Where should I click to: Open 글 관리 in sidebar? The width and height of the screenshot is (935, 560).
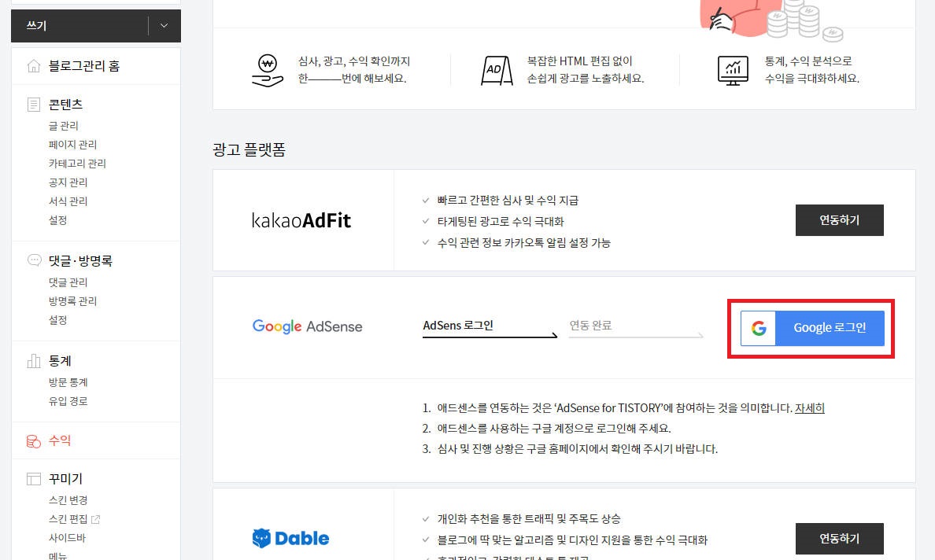coord(63,126)
